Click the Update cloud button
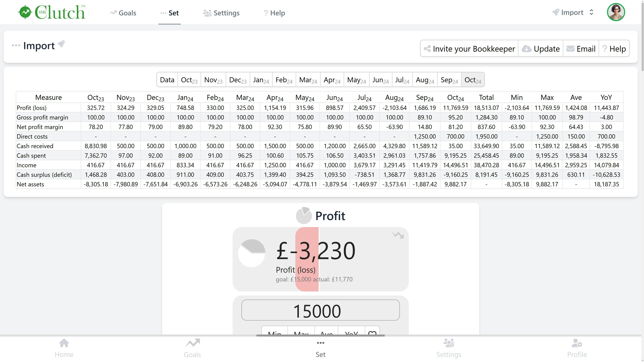This screenshot has height=362, width=644. (x=541, y=48)
